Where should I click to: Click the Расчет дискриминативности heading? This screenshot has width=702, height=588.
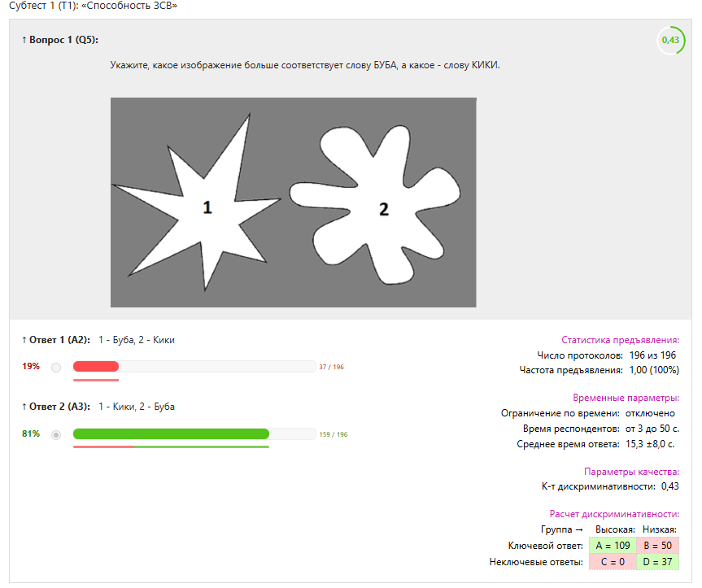614,514
